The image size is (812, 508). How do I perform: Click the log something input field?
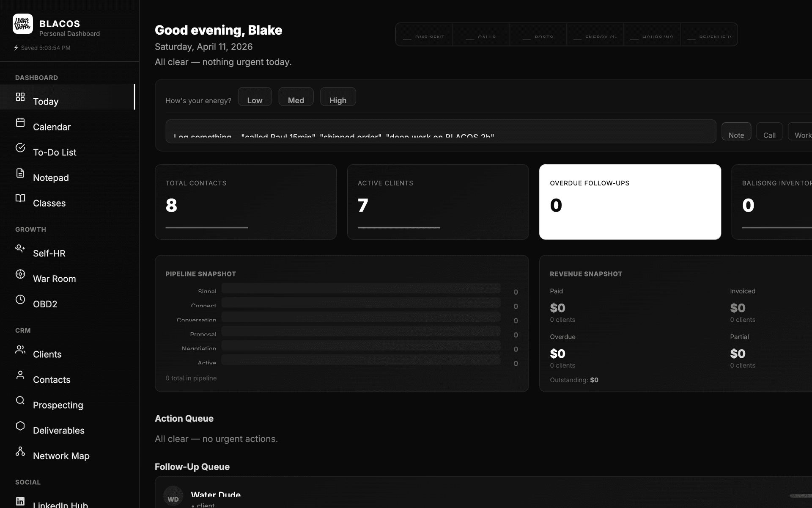coord(440,132)
